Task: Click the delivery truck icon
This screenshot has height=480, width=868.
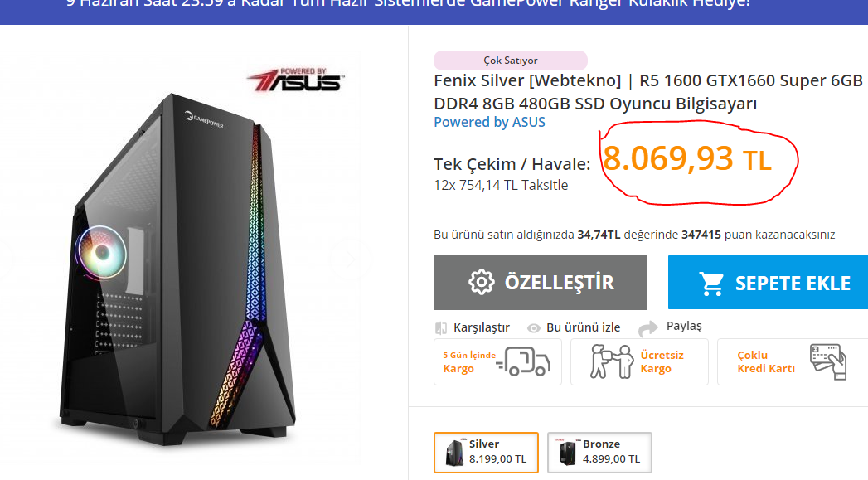Action: coord(524,362)
